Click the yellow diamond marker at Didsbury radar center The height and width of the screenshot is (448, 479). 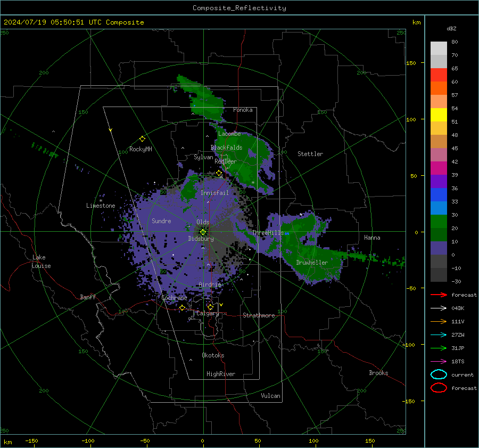203,232
